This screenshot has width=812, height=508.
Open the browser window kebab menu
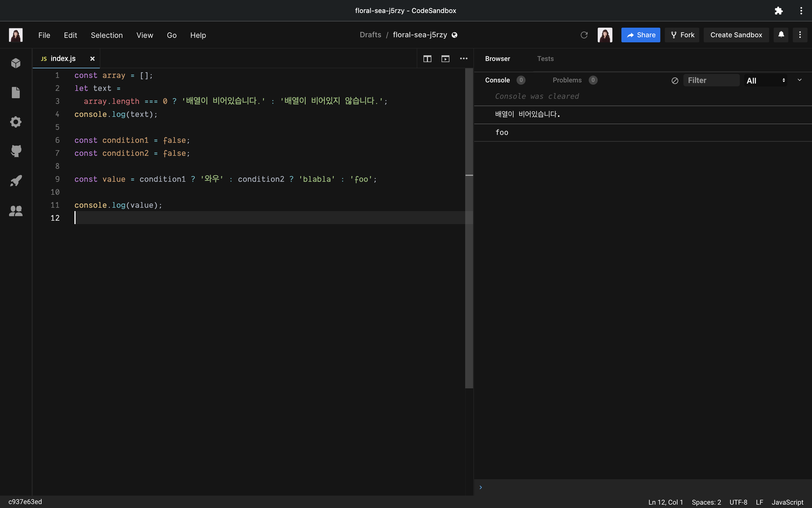click(x=801, y=11)
